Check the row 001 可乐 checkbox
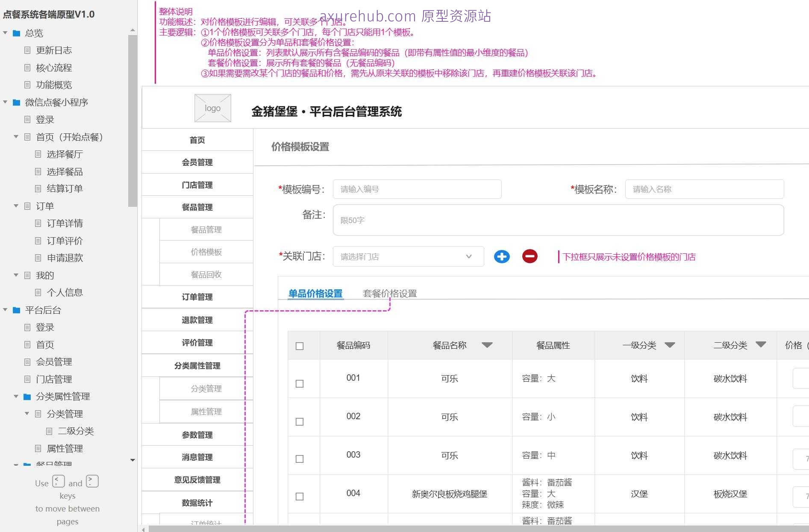Viewport: 809px width, 532px height. tap(300, 383)
